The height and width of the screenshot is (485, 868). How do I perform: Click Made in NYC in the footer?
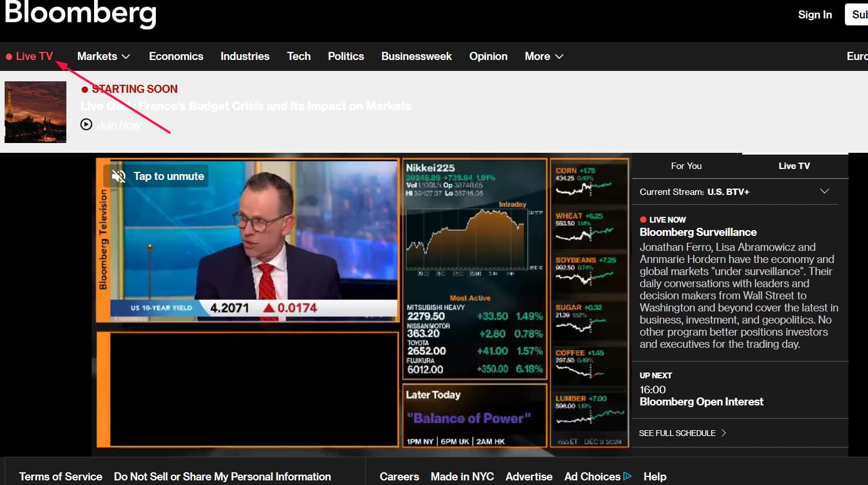462,476
